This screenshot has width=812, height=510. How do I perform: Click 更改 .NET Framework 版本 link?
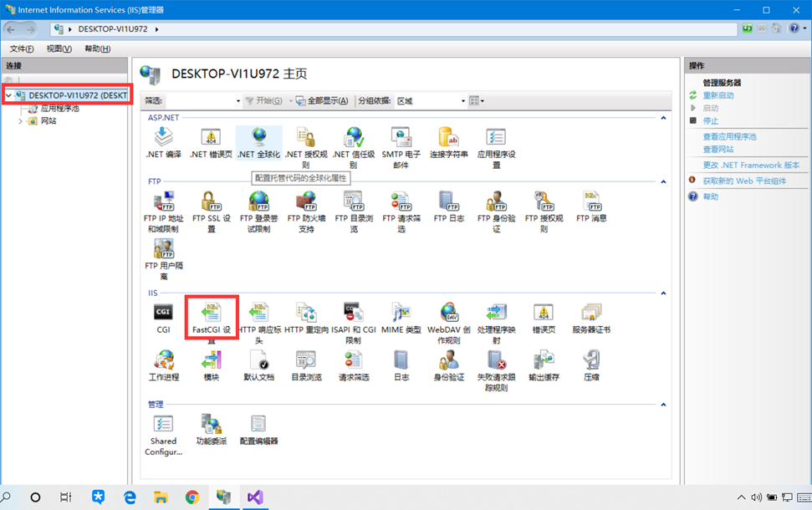tap(751, 166)
